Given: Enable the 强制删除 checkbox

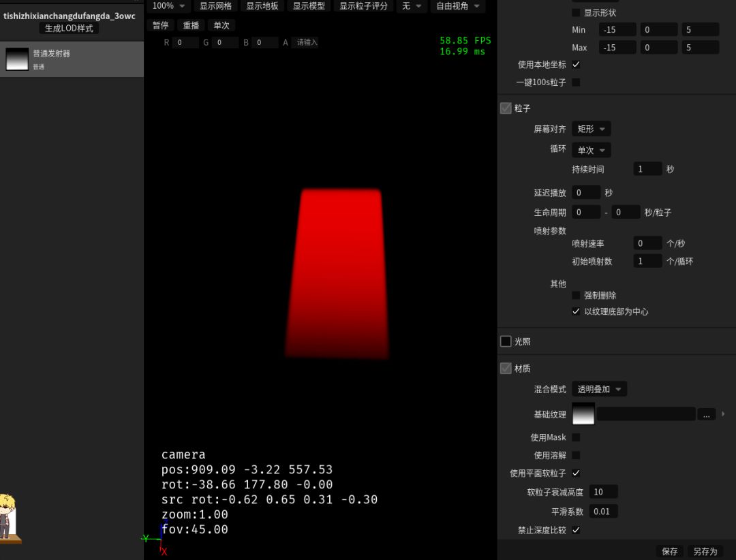Looking at the screenshot, I should [576, 296].
